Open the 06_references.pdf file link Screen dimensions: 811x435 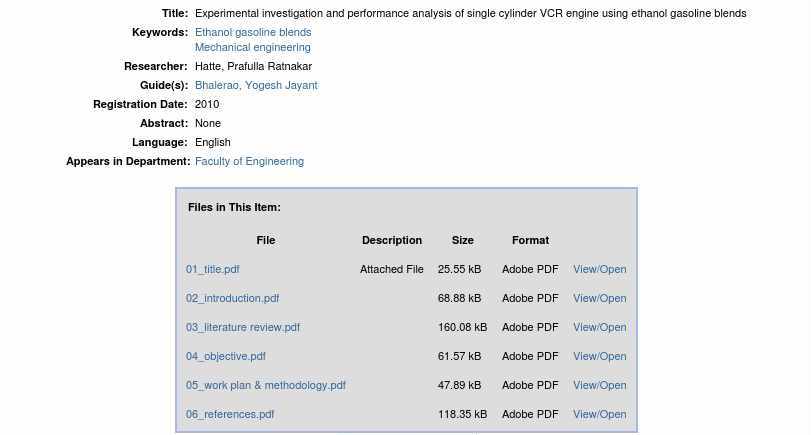point(229,414)
